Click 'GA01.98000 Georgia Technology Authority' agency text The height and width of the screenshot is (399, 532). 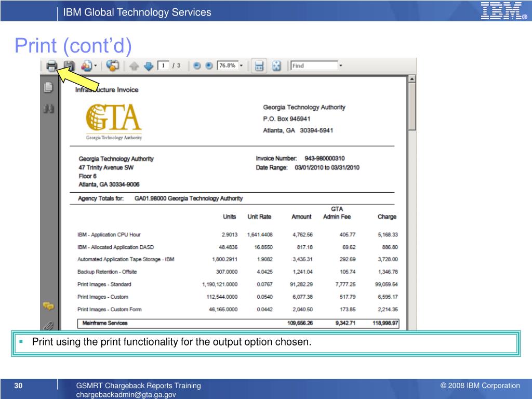[189, 198]
